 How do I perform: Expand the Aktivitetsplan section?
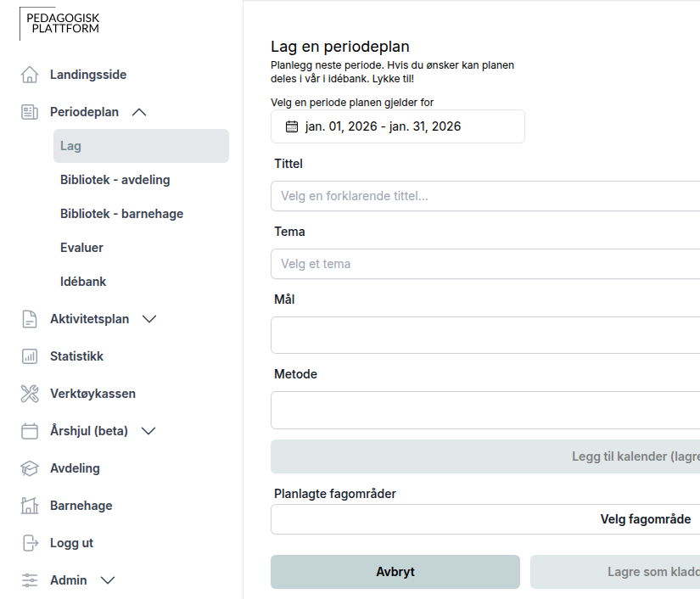coord(149,319)
